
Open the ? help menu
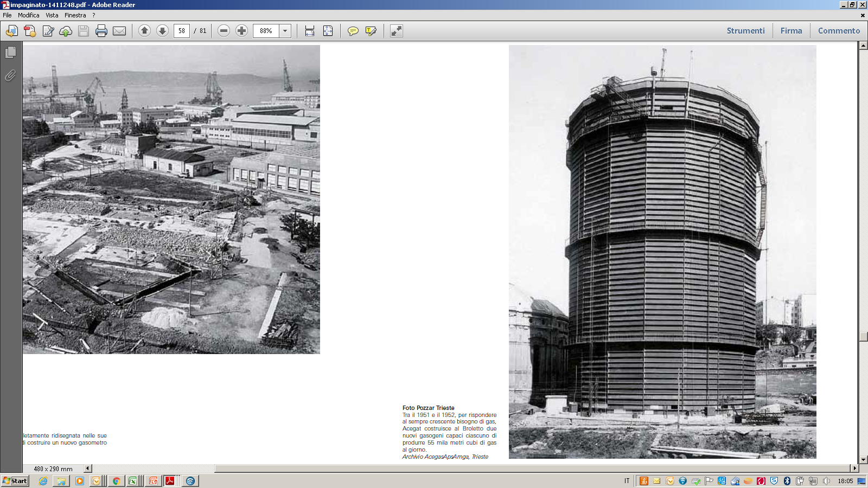94,15
